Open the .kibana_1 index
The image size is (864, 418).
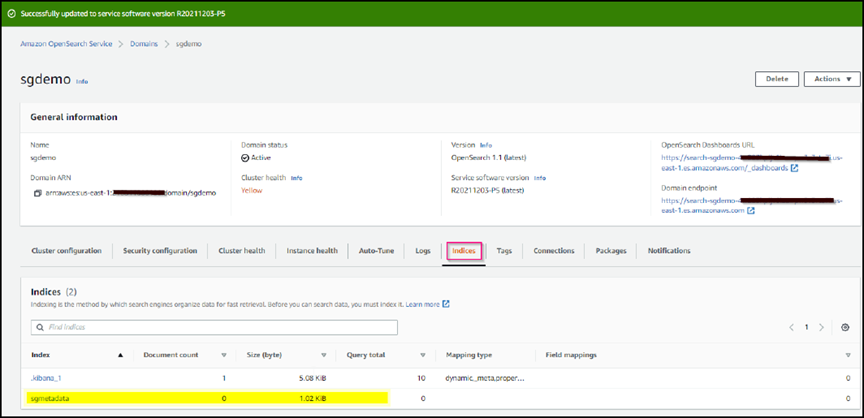pyautogui.click(x=48, y=378)
